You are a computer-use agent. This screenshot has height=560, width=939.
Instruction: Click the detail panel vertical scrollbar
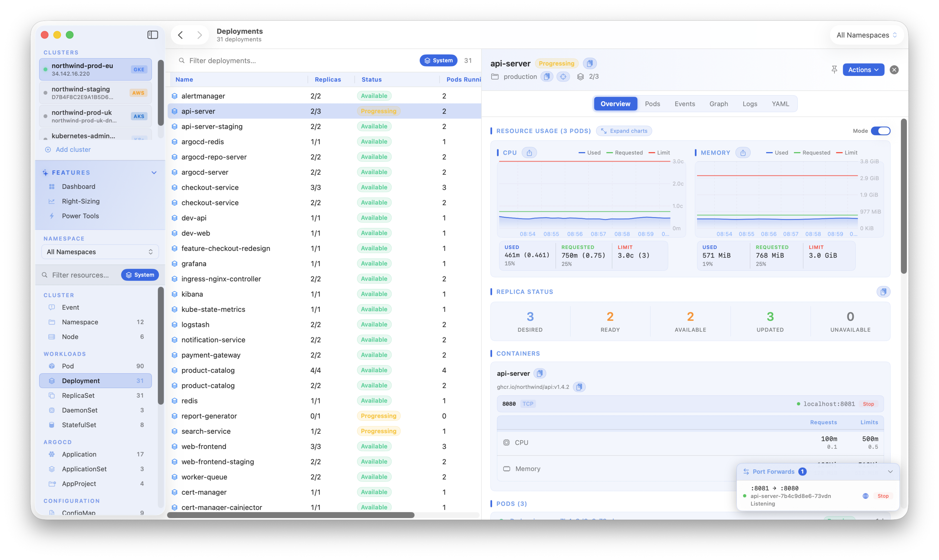[x=903, y=196]
